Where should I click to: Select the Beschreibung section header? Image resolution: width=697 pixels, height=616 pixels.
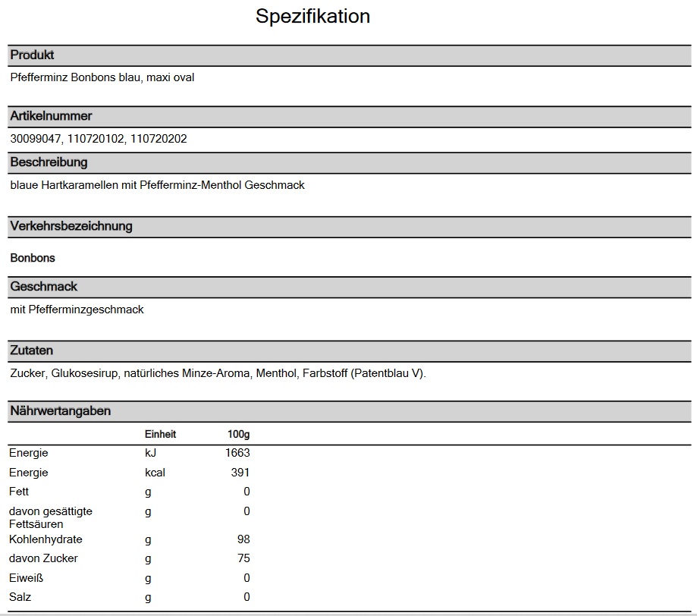click(x=49, y=162)
